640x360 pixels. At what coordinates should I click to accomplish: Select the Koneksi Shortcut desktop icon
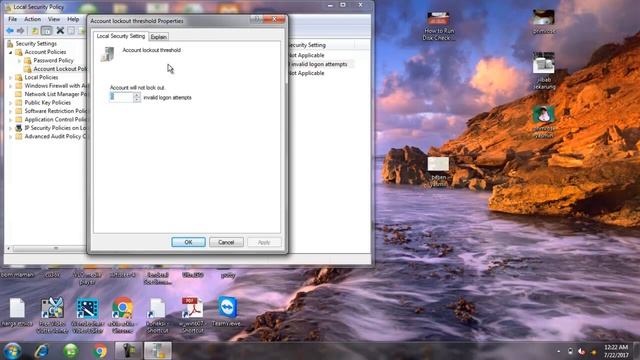click(157, 314)
